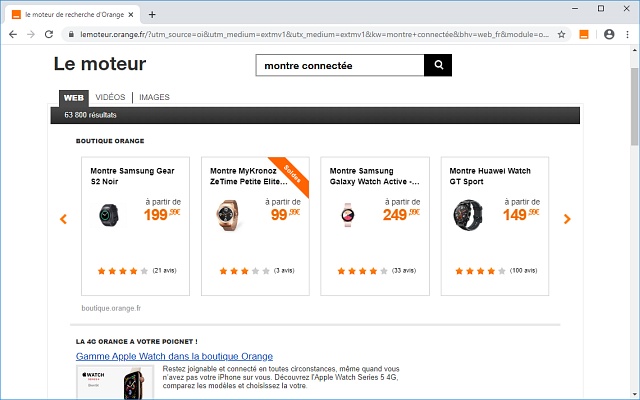
Task: Click the Apple Watch ad thumbnail
Action: pos(115,383)
